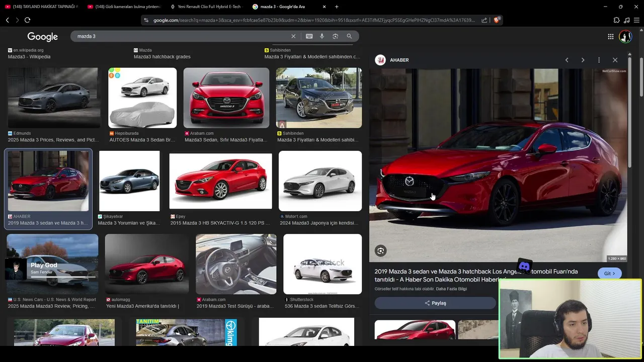The width and height of the screenshot is (644, 362).
Task: Close the image preview panel
Action: [x=615, y=60]
